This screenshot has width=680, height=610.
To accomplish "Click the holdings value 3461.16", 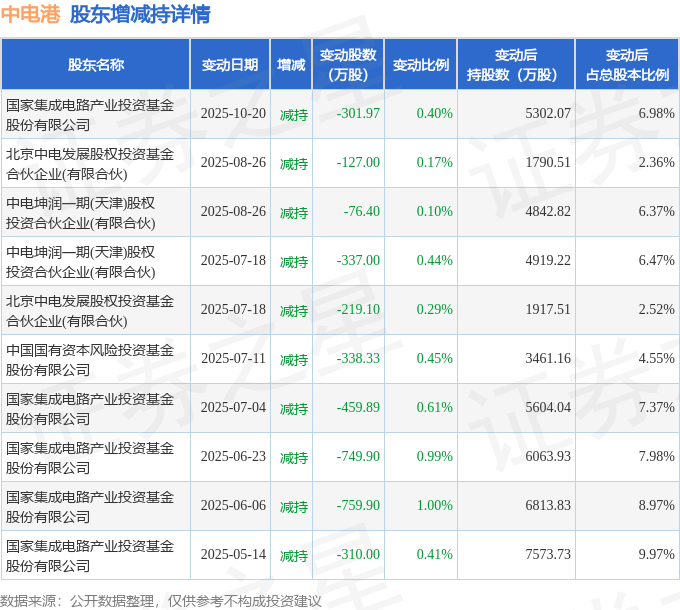I will (548, 358).
